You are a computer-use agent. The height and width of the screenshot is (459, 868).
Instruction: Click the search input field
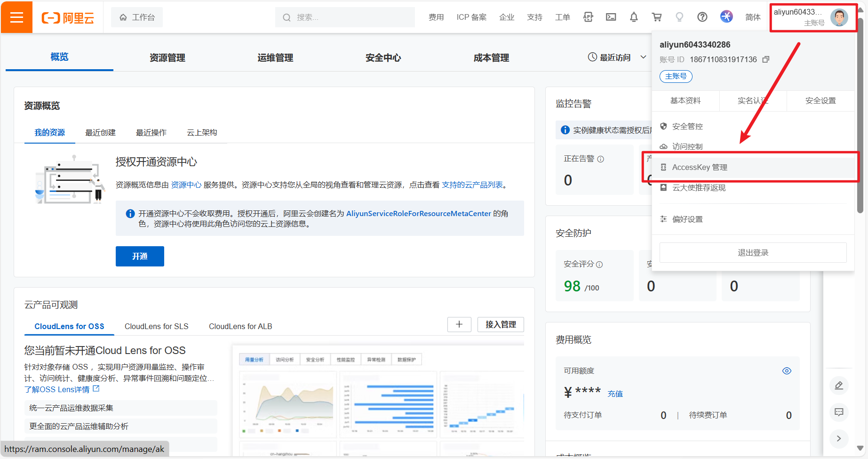click(348, 17)
